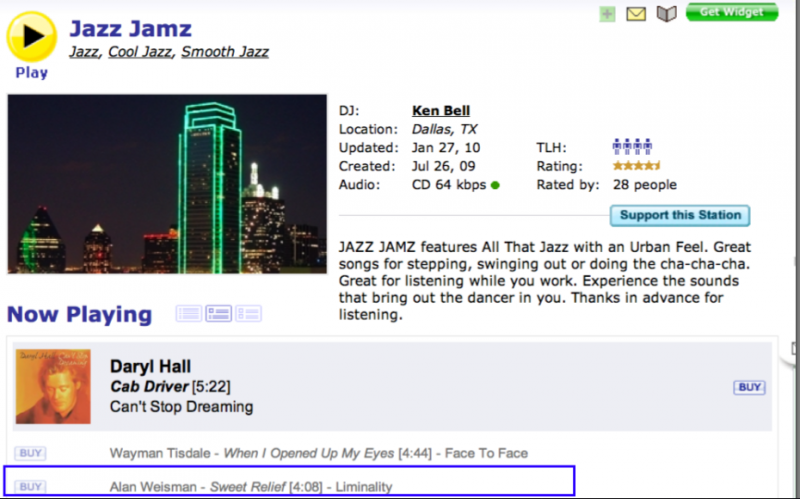Click the Get Widget button
Viewport: 800px width, 499px height.
[x=732, y=12]
